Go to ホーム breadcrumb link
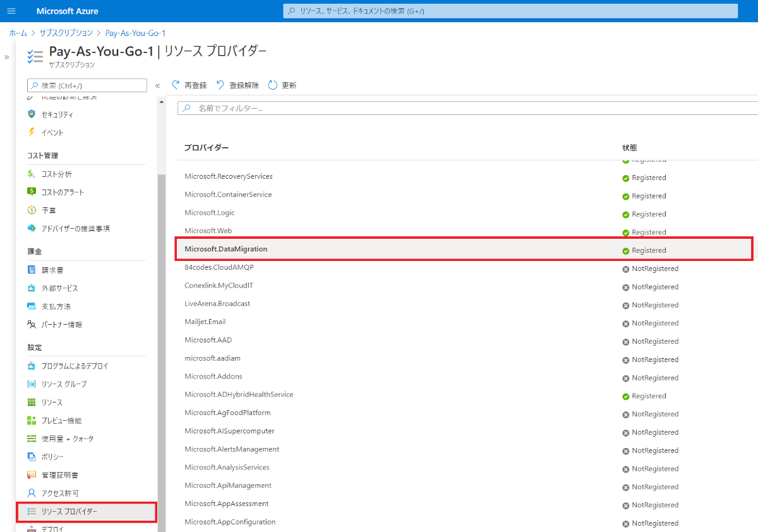Image resolution: width=758 pixels, height=532 pixels. tap(18, 33)
